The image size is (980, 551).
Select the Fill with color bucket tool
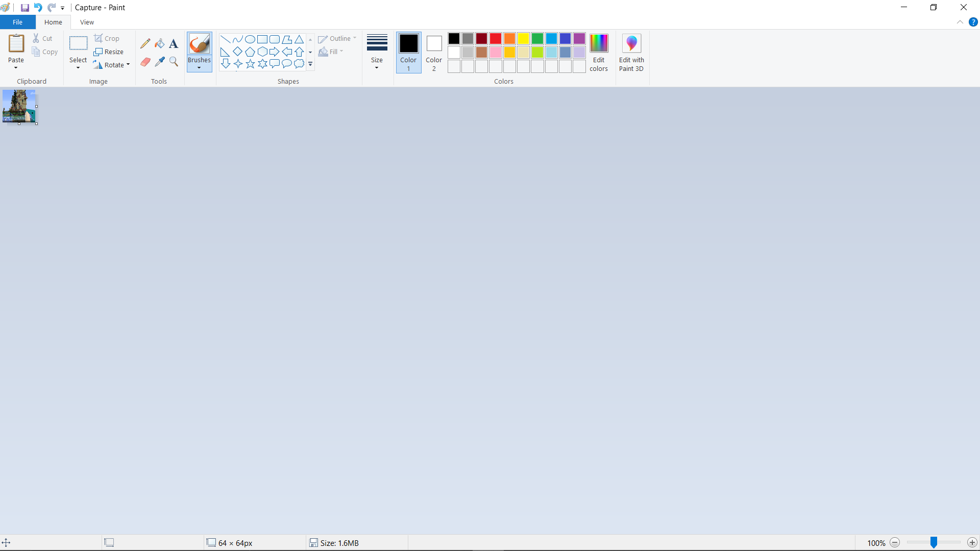(160, 43)
